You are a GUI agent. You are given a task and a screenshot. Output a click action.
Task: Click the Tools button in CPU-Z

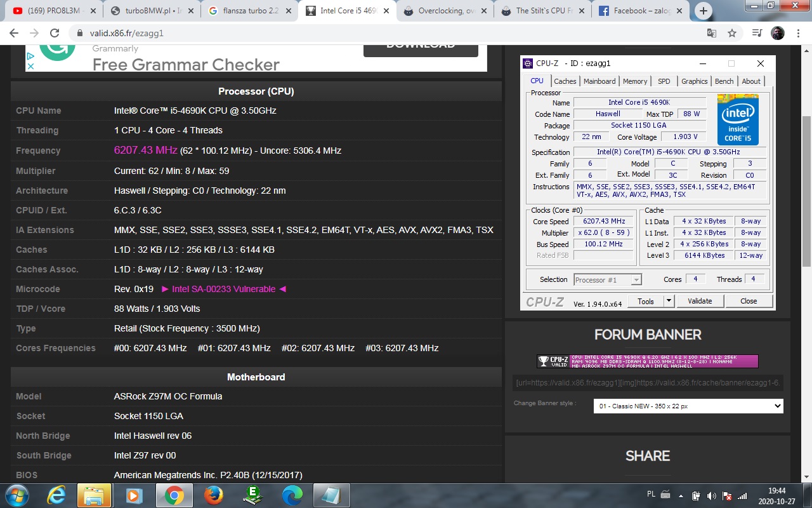pos(646,301)
